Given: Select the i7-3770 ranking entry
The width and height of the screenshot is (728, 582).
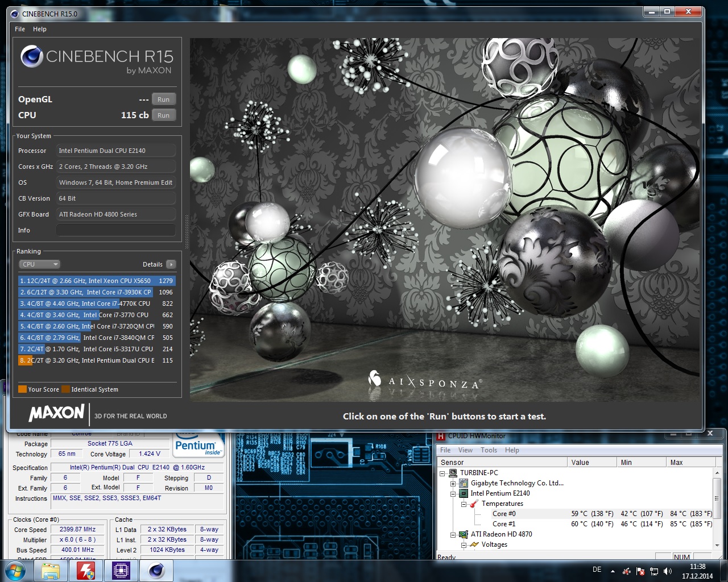Looking at the screenshot, I should point(97,315).
